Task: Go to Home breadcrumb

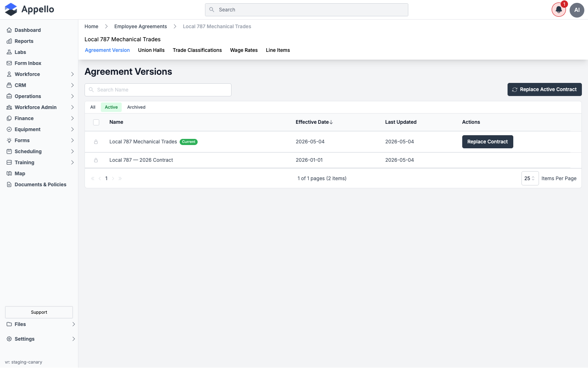Action: 91,27
